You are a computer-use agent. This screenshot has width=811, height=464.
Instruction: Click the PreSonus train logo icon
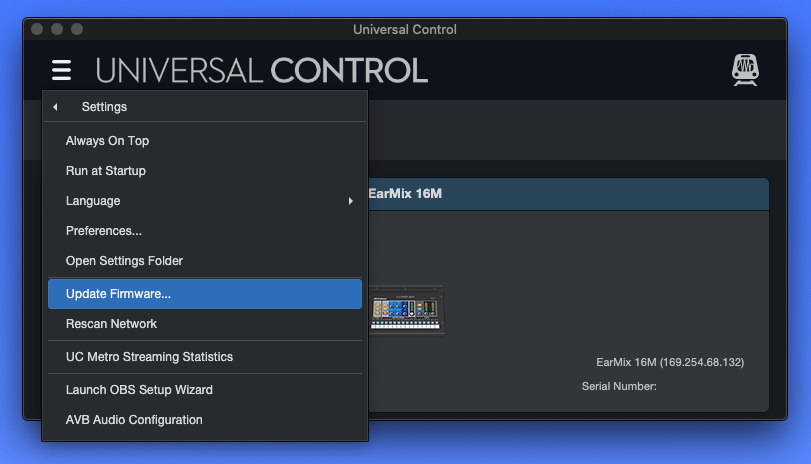pos(745,70)
